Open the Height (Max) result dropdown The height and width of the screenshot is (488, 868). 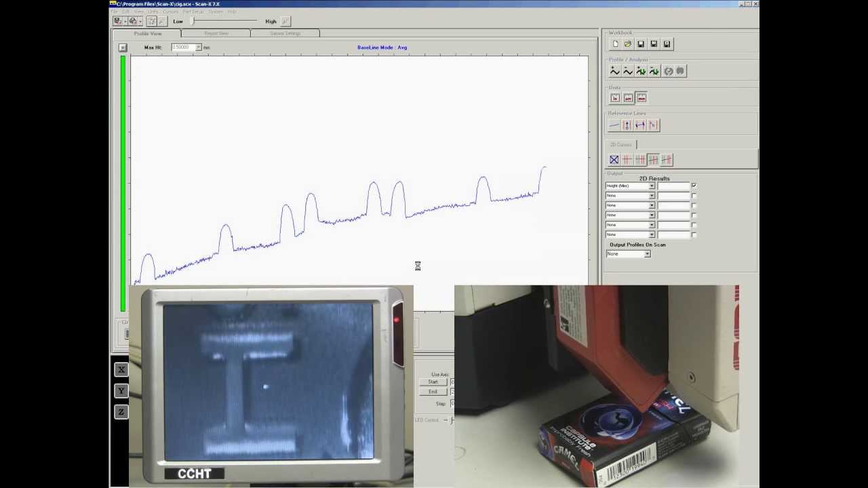click(652, 186)
